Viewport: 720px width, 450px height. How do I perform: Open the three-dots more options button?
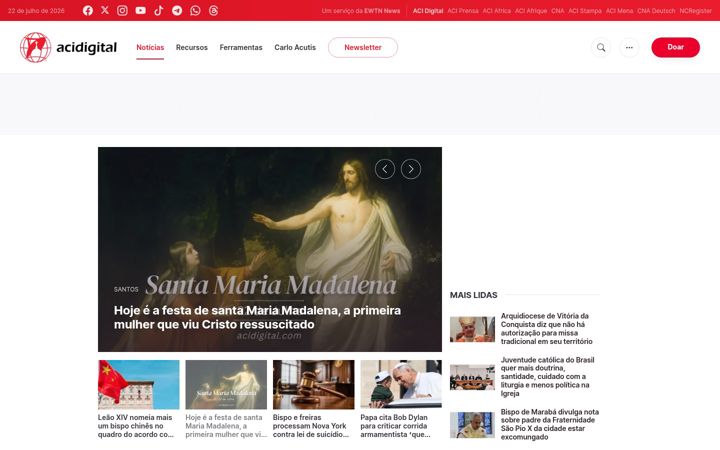(x=629, y=47)
